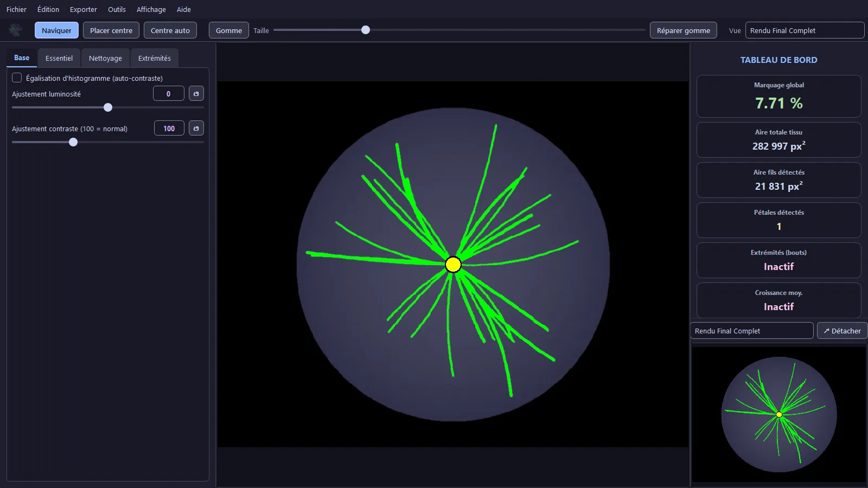Click the contraste slider handle
The width and height of the screenshot is (868, 488).
click(73, 142)
